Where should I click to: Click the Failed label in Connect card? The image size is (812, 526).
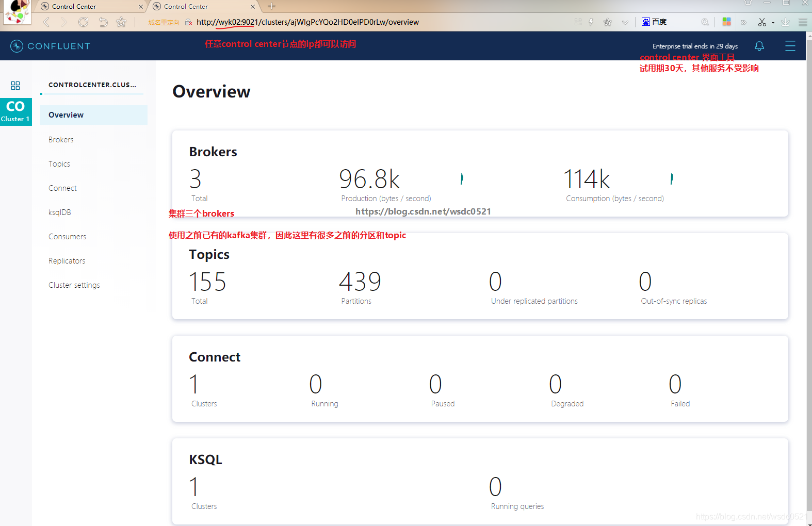pos(680,404)
